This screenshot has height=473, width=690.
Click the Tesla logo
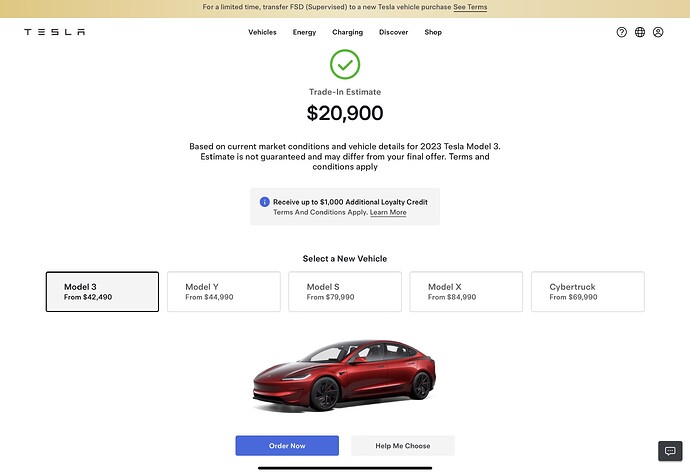[x=55, y=32]
